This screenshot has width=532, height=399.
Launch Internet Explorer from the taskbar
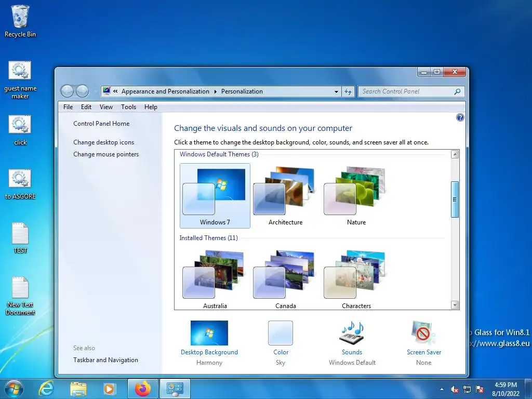[x=46, y=389]
